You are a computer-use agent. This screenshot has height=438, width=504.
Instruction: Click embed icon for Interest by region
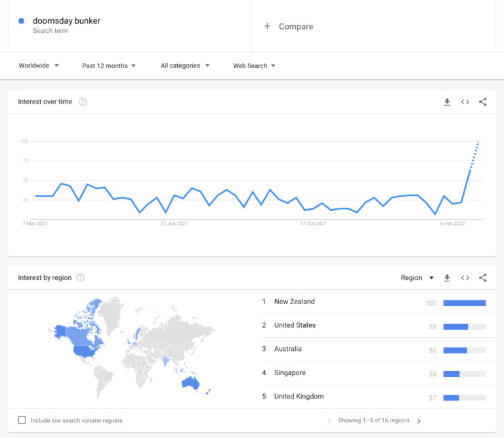[x=465, y=278]
